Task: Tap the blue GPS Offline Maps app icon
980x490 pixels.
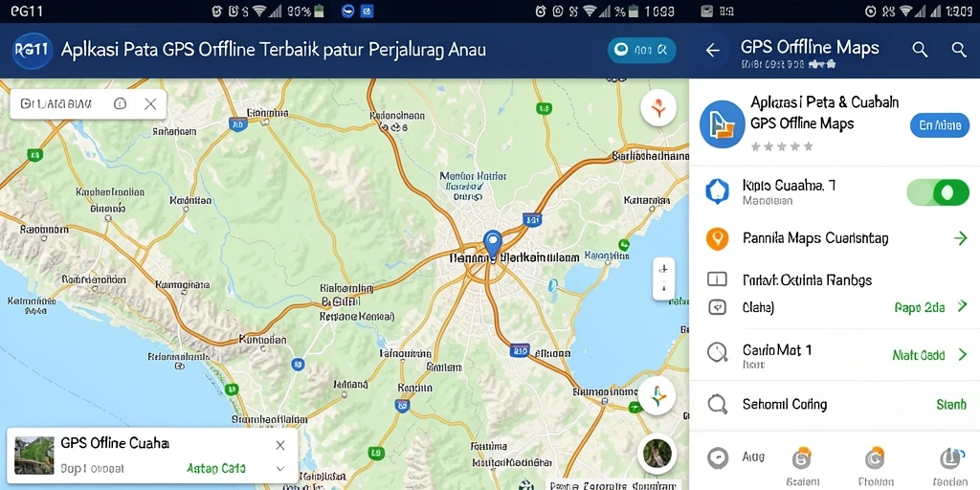Action: 722,123
